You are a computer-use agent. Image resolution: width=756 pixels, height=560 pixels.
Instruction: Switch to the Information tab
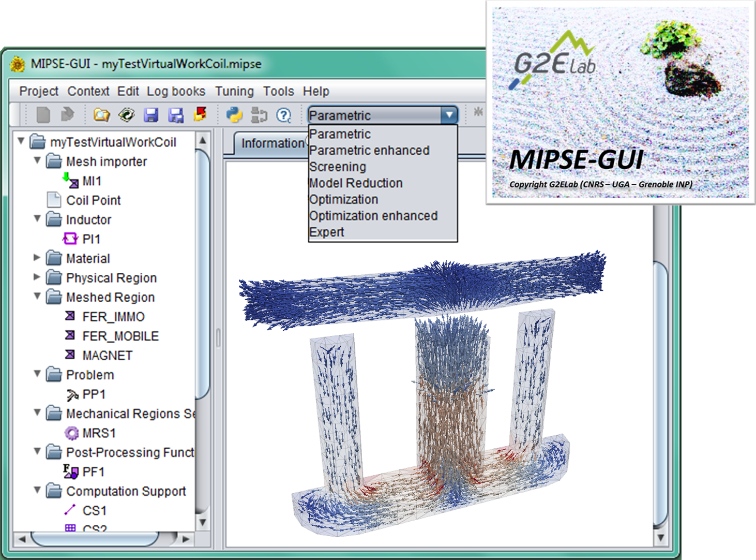272,143
